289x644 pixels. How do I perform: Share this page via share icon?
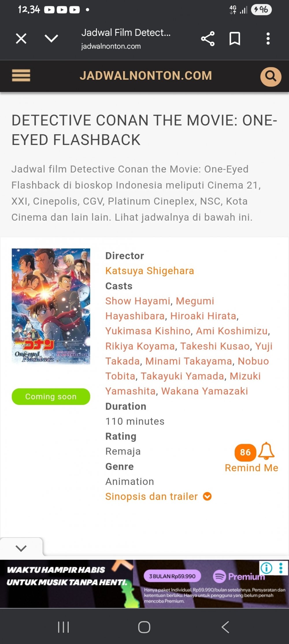208,39
